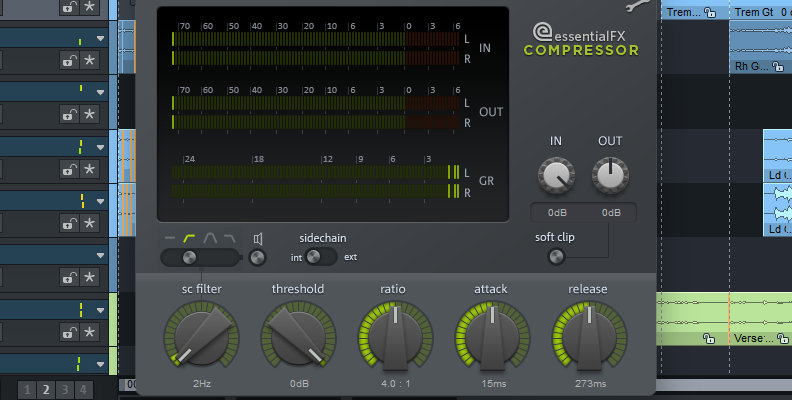Open compressor settings via the wrench icon
This screenshot has width=792, height=400.
(x=636, y=8)
